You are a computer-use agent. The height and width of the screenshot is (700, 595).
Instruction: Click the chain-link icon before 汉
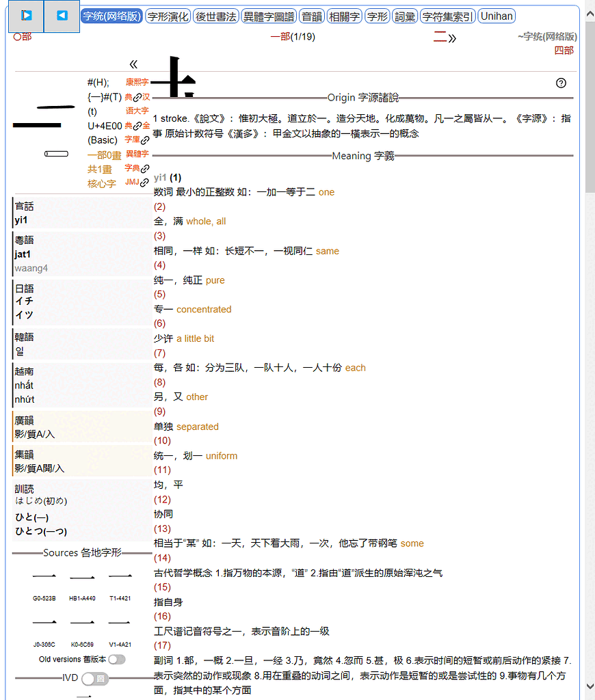click(x=137, y=97)
